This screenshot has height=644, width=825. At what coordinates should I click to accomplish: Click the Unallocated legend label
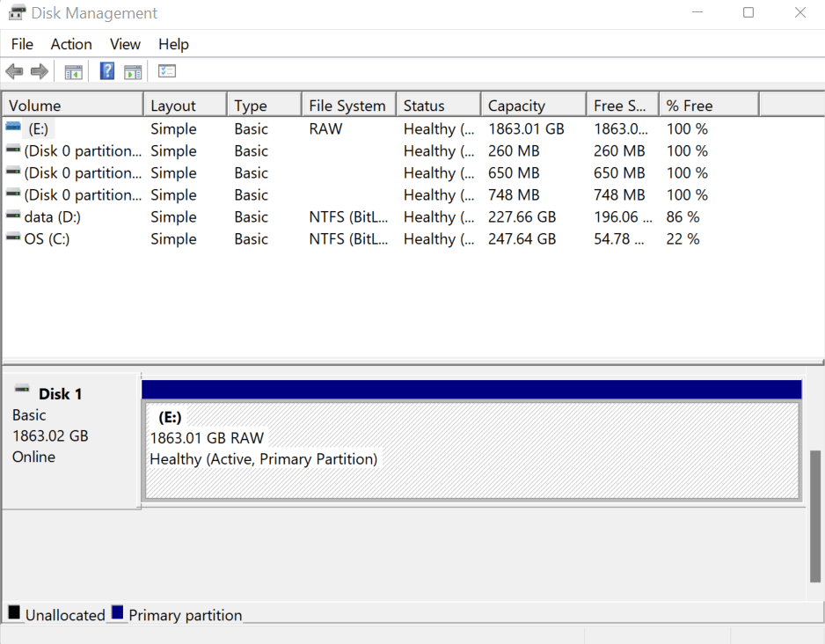pyautogui.click(x=65, y=615)
